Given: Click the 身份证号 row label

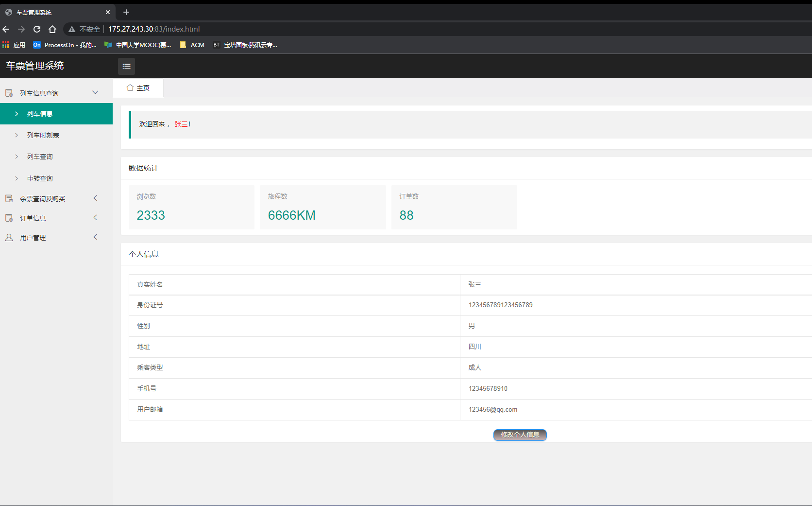Looking at the screenshot, I should pyautogui.click(x=150, y=305).
